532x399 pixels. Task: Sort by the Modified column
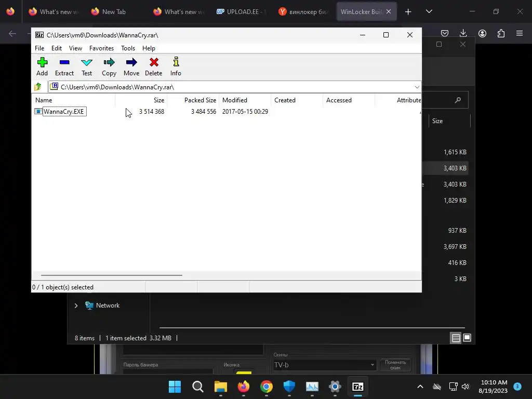[245, 100]
